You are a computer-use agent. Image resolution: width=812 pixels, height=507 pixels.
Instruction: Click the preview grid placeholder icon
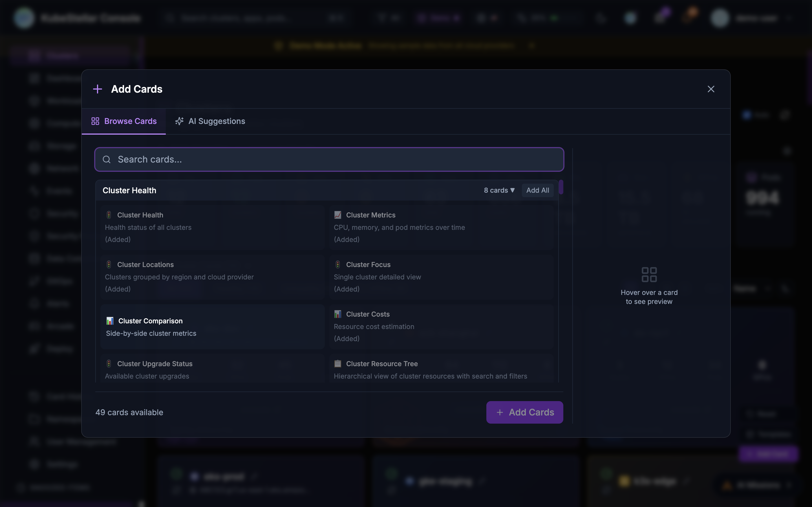click(649, 275)
